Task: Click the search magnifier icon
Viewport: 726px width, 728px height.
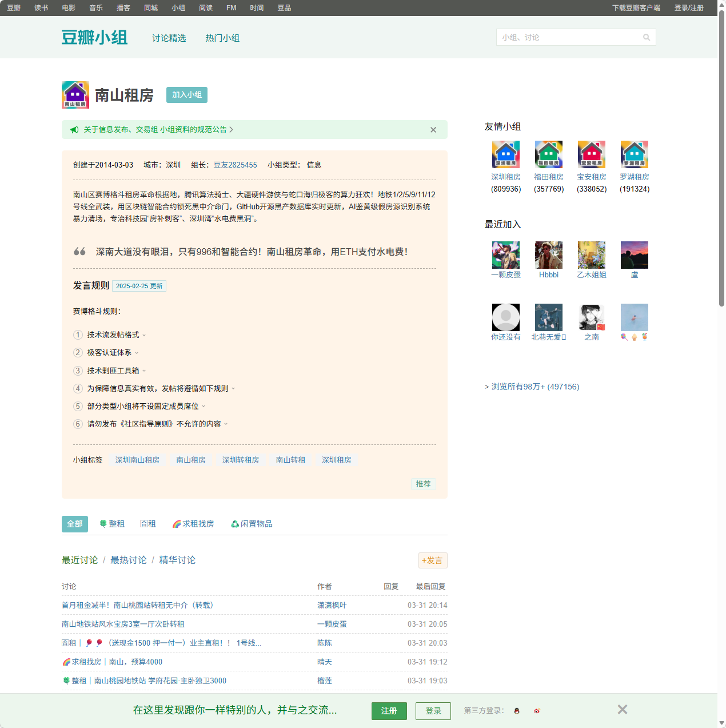Action: 647,37
